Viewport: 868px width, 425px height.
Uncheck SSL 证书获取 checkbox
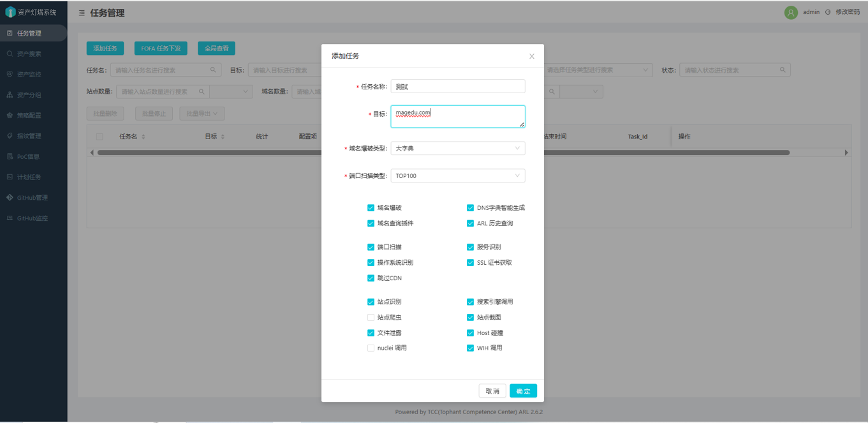[x=470, y=263]
